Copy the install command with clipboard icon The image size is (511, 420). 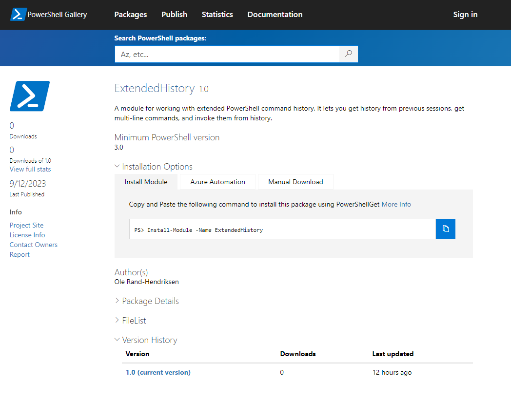tap(446, 229)
